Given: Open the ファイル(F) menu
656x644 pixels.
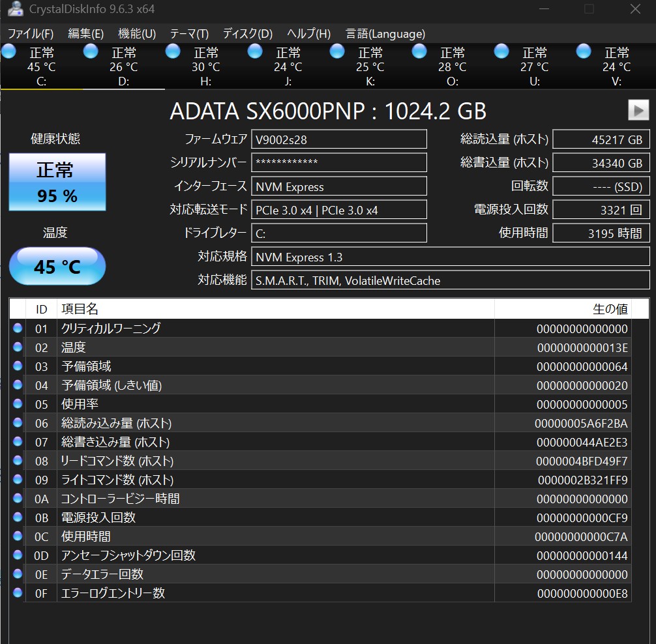Looking at the screenshot, I should (x=31, y=34).
